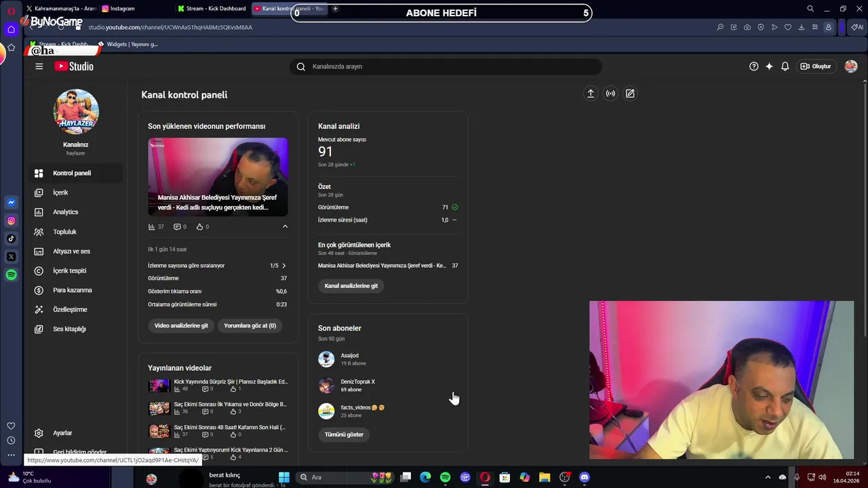Open Opera sidebar Spotify icon
The height and width of the screenshot is (488, 868).
(x=11, y=274)
